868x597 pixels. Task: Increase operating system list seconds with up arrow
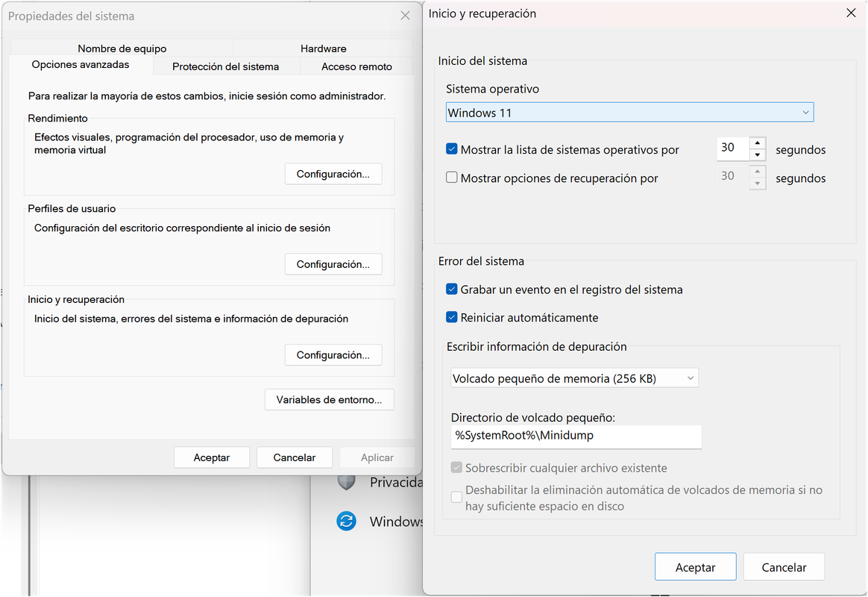click(758, 143)
